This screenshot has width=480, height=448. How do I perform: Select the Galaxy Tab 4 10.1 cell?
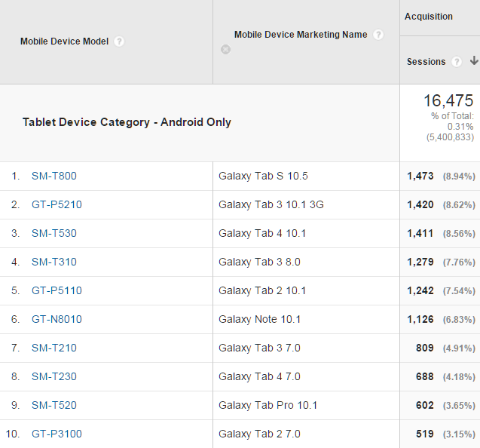(x=306, y=234)
